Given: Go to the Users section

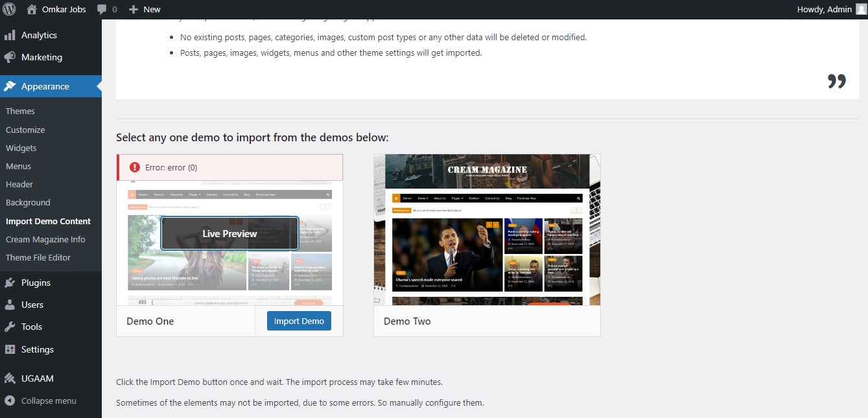Looking at the screenshot, I should pos(32,305).
